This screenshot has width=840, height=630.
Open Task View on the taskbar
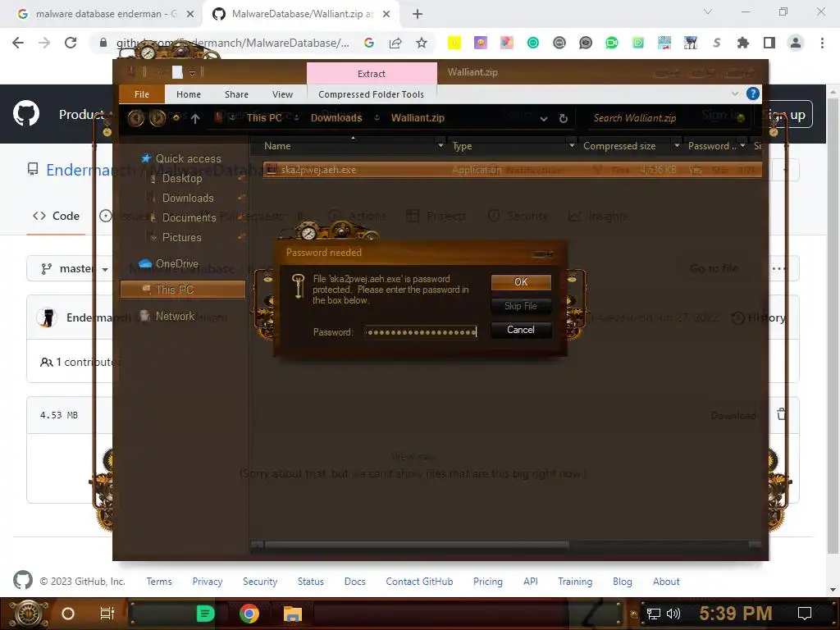pyautogui.click(x=107, y=614)
